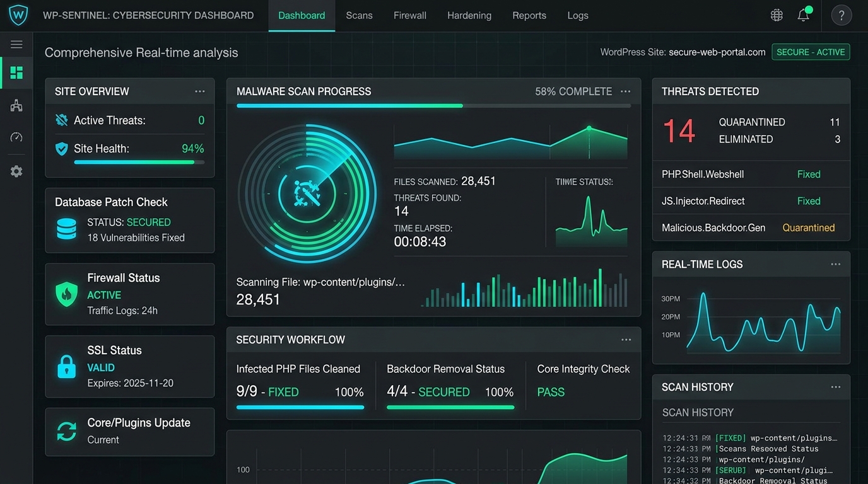This screenshot has width=868, height=484.
Task: Click the Site Health progress bar
Action: click(139, 163)
